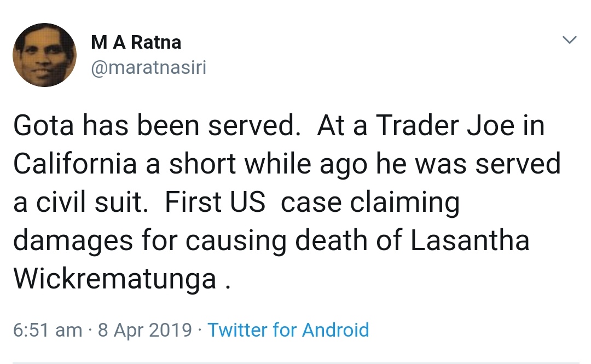
Task: Click the words "First US" in tweet
Action: coord(215,203)
